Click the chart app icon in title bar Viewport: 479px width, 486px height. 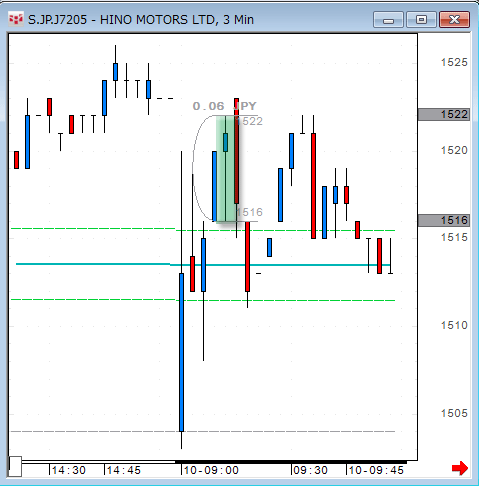coord(16,20)
